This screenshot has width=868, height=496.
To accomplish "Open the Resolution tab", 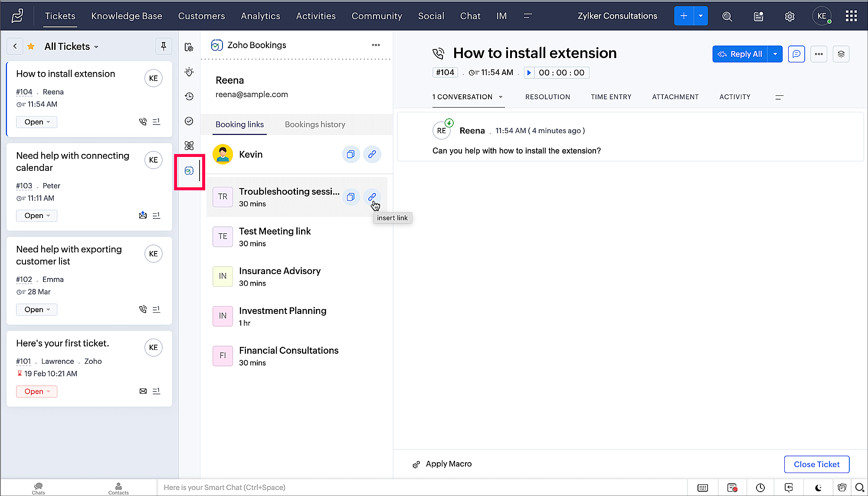I will pyautogui.click(x=547, y=97).
